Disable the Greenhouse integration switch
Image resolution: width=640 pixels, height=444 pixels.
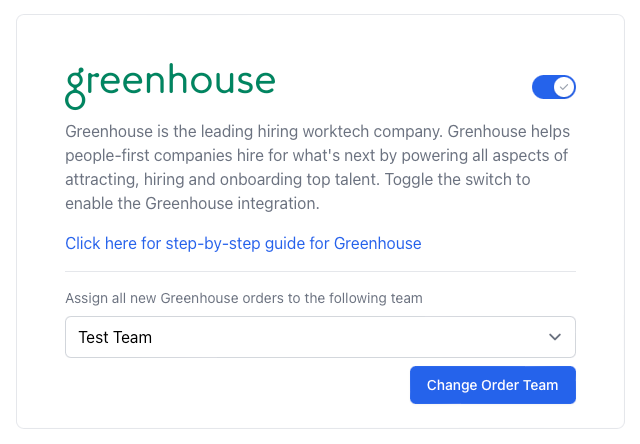(x=554, y=87)
